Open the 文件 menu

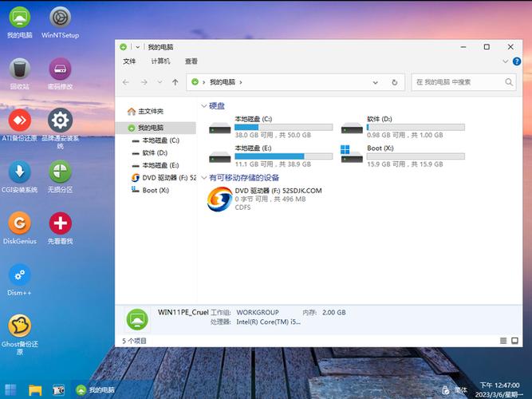(129, 61)
